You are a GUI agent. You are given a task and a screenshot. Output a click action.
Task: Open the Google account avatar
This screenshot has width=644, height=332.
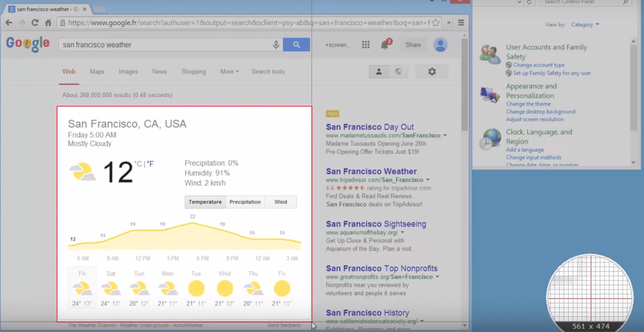pyautogui.click(x=440, y=45)
